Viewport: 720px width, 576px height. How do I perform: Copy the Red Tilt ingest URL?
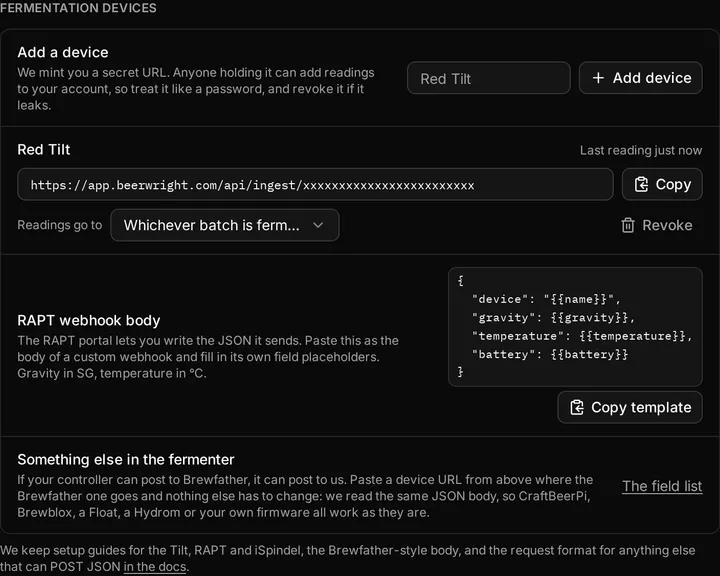(x=662, y=184)
